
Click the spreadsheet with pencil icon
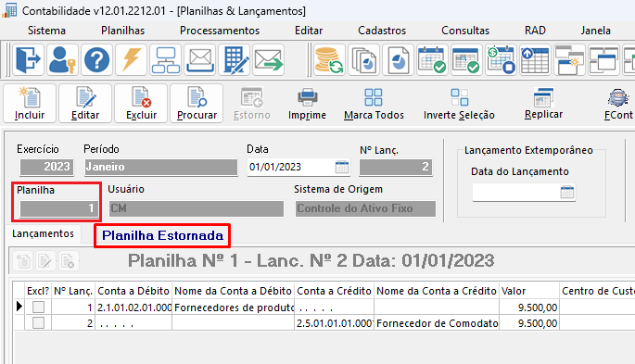point(235,60)
